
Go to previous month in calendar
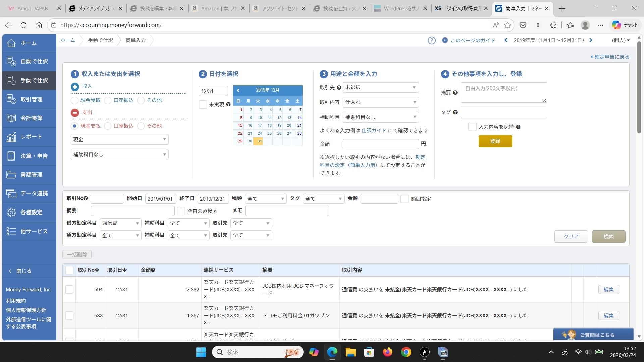pos(238,90)
